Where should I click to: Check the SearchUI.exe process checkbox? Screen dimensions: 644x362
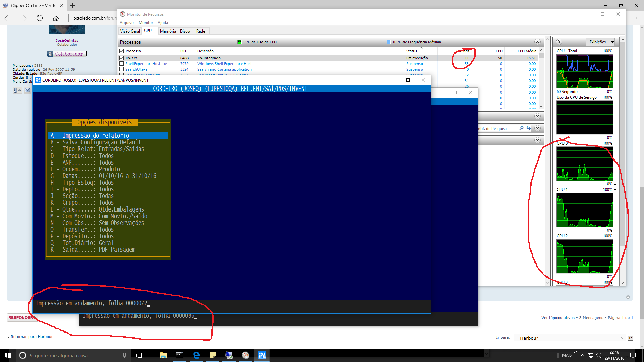pyautogui.click(x=122, y=69)
